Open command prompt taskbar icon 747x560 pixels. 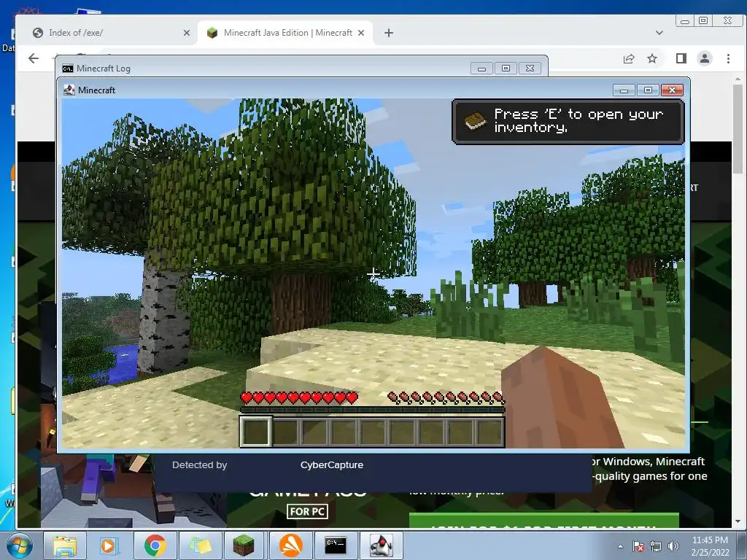pos(336,545)
